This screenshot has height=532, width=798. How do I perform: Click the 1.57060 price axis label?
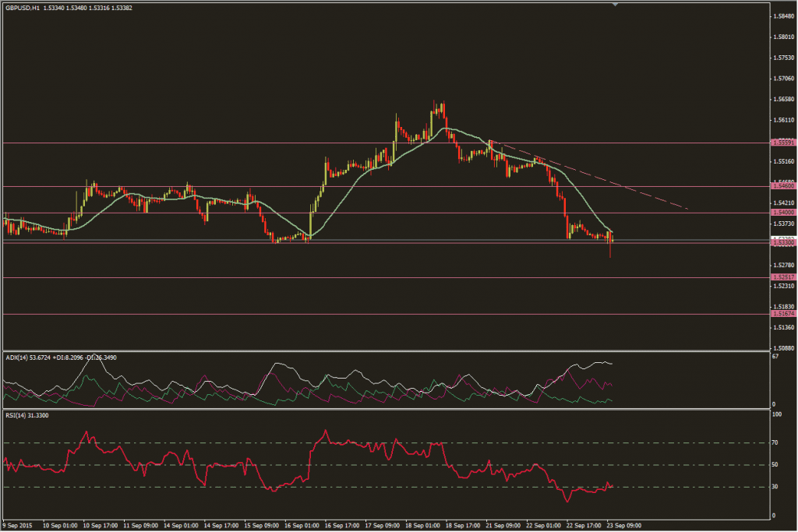click(784, 79)
